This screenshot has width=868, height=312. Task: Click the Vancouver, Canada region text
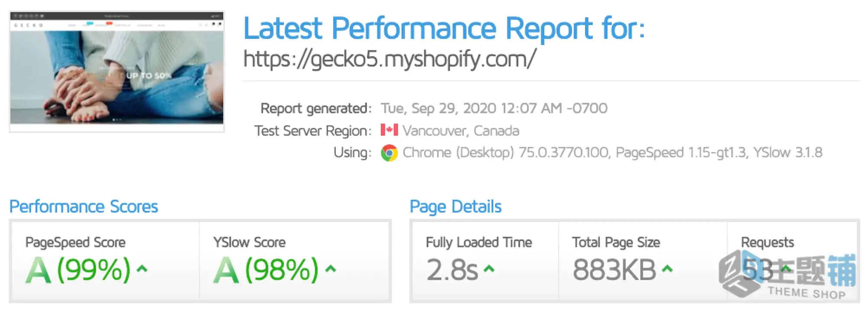click(x=461, y=131)
